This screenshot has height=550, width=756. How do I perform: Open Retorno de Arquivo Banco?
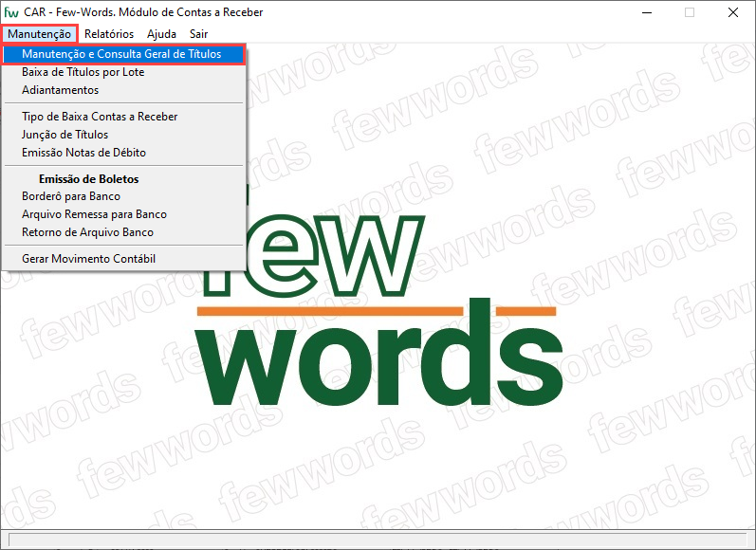click(124, 232)
